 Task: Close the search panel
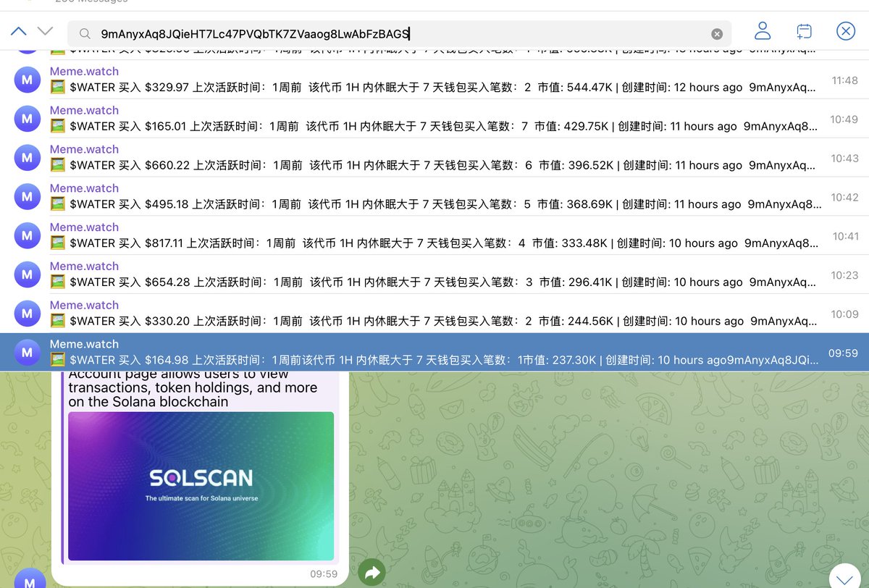846,30
